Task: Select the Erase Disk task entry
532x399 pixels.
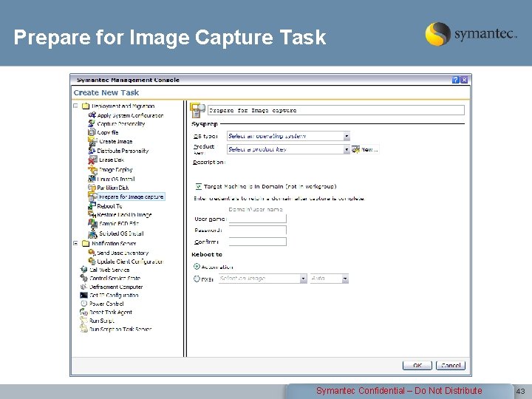Action: (x=112, y=160)
